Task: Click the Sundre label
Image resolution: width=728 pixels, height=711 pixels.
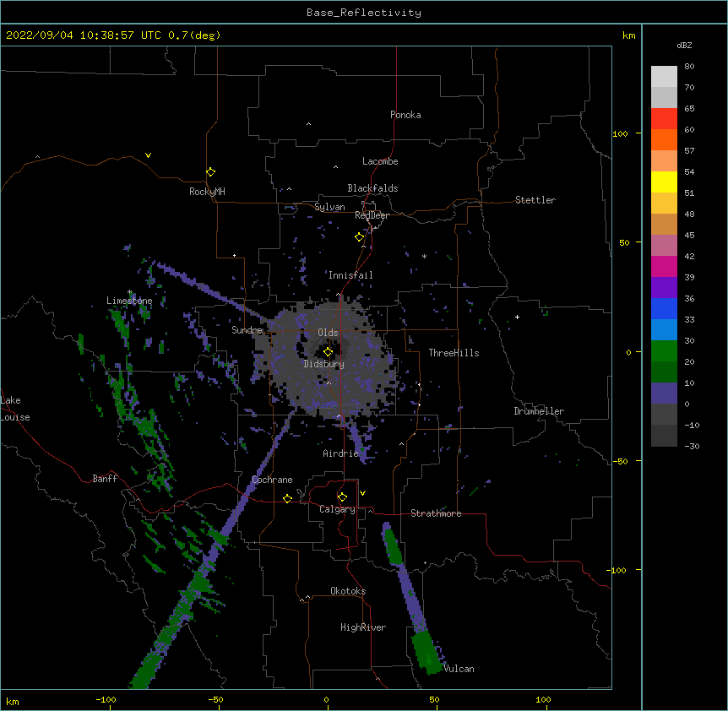Action: tap(247, 330)
